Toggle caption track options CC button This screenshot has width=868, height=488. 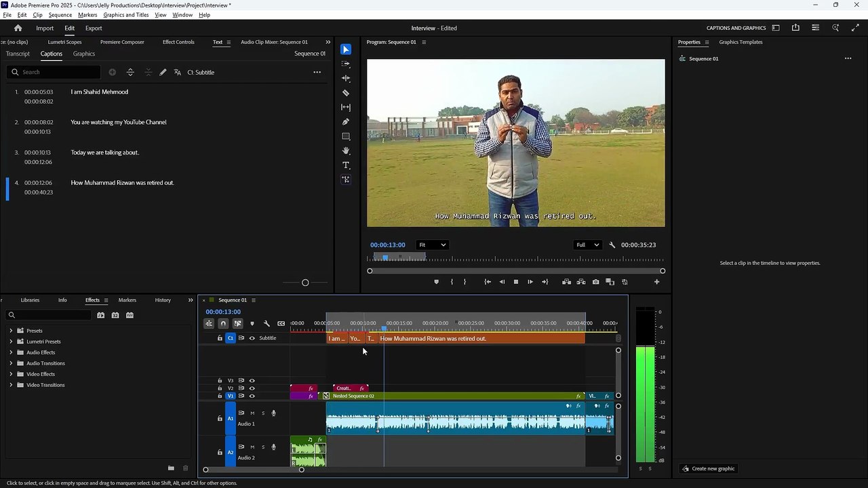[x=281, y=323]
